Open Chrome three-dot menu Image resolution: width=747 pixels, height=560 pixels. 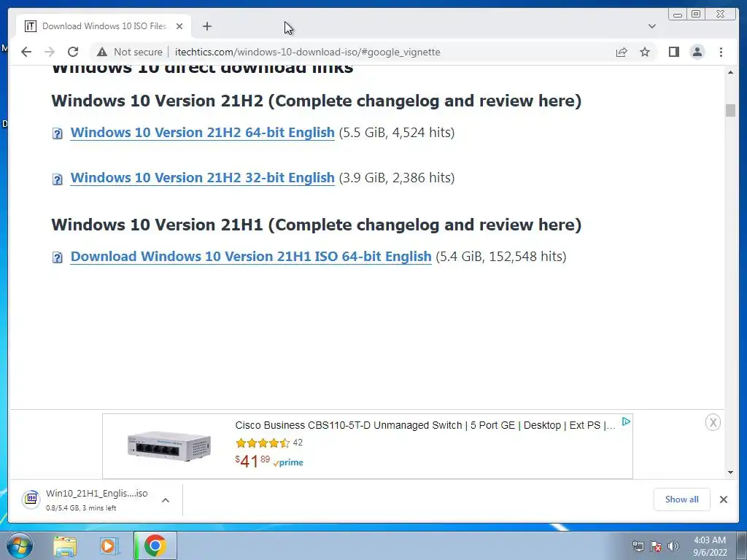pos(721,52)
